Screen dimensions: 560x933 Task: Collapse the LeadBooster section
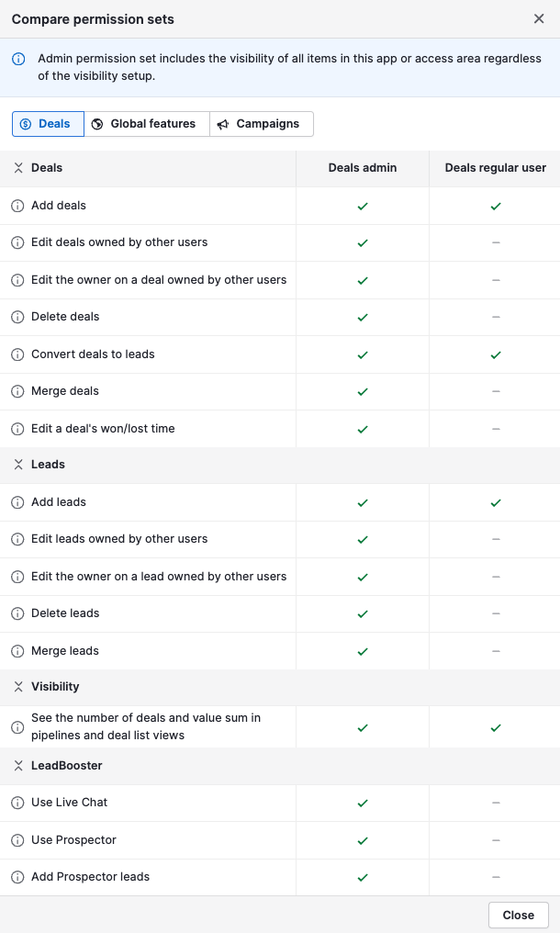click(x=18, y=766)
